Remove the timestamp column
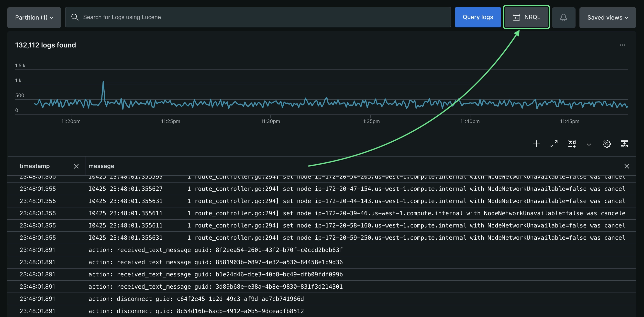 76,166
